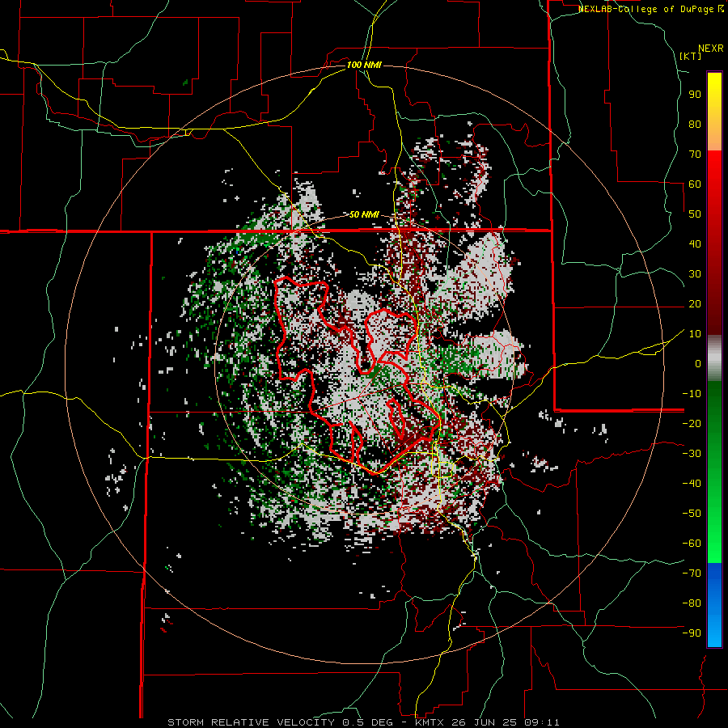Select the 30 value on velocity scale

(x=695, y=274)
